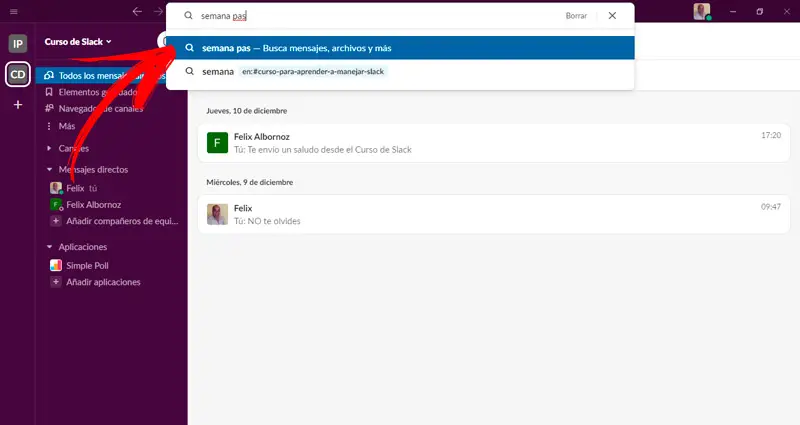The height and width of the screenshot is (425, 800).
Task: Select the CD workspace icon
Action: point(18,74)
